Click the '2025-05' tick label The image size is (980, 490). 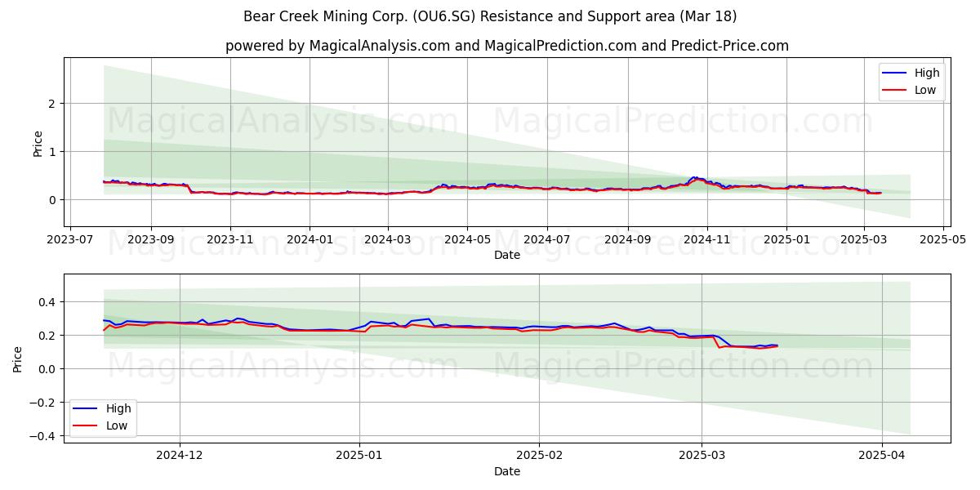pos(942,240)
